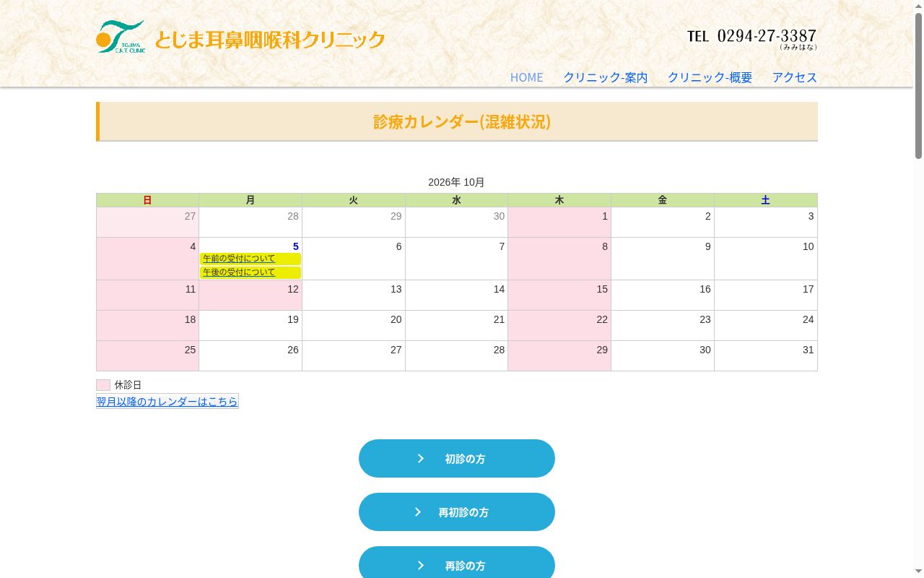Click the chevron arrow in the 再初診の方 button
Screen dimensions: 924x578
[x=418, y=512]
